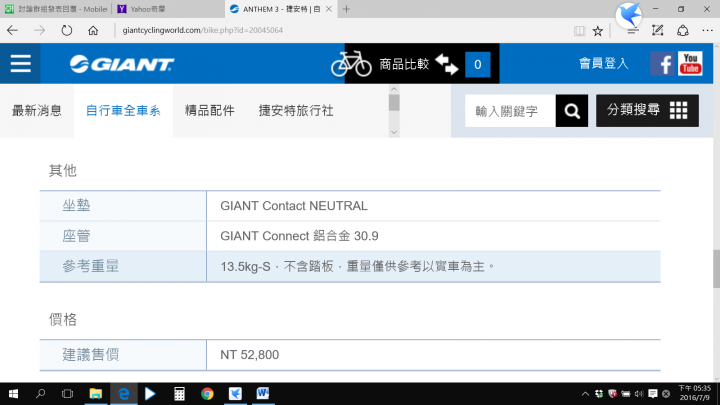Image resolution: width=720 pixels, height=405 pixels.
Task: Click the 建議售價 row label
Action: 90,354
